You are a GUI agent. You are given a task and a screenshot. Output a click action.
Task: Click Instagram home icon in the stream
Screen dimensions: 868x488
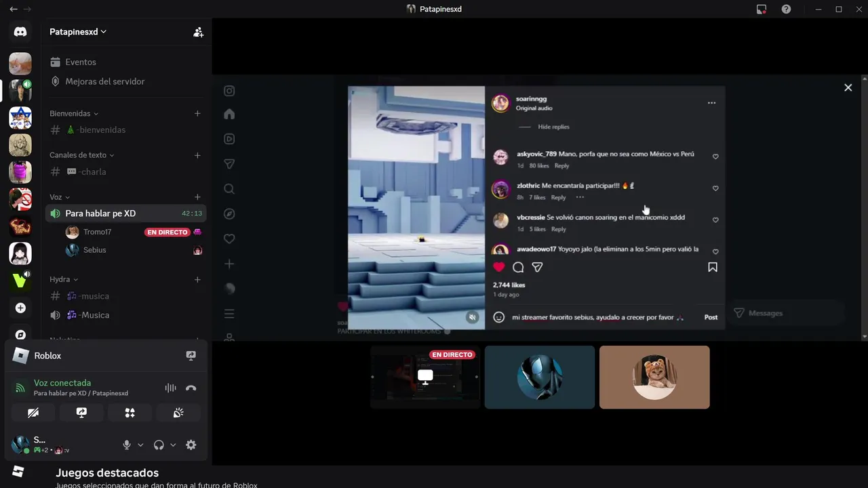click(x=229, y=114)
